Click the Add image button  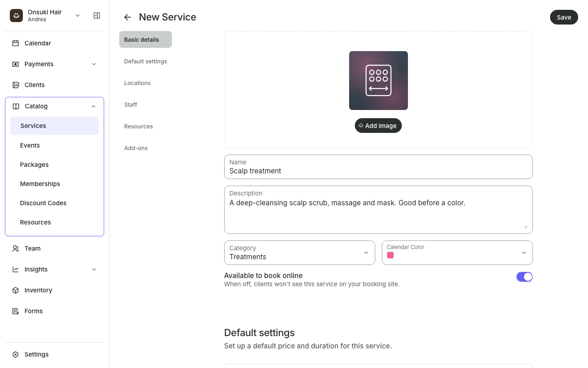(x=378, y=126)
